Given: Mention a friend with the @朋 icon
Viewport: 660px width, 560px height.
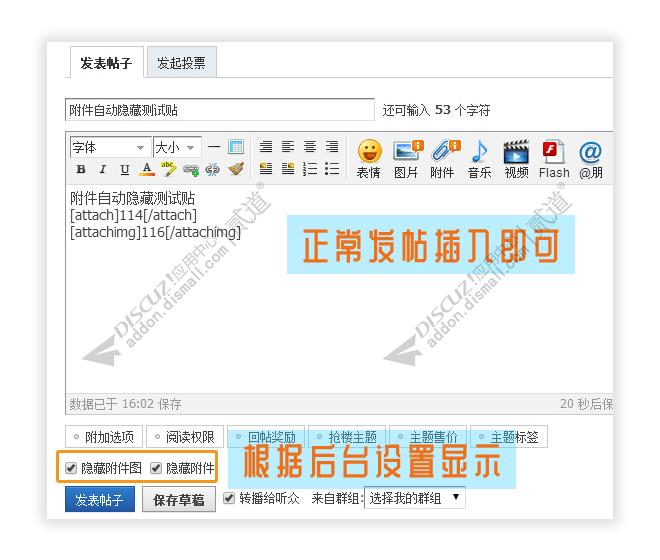Looking at the screenshot, I should pos(591,159).
